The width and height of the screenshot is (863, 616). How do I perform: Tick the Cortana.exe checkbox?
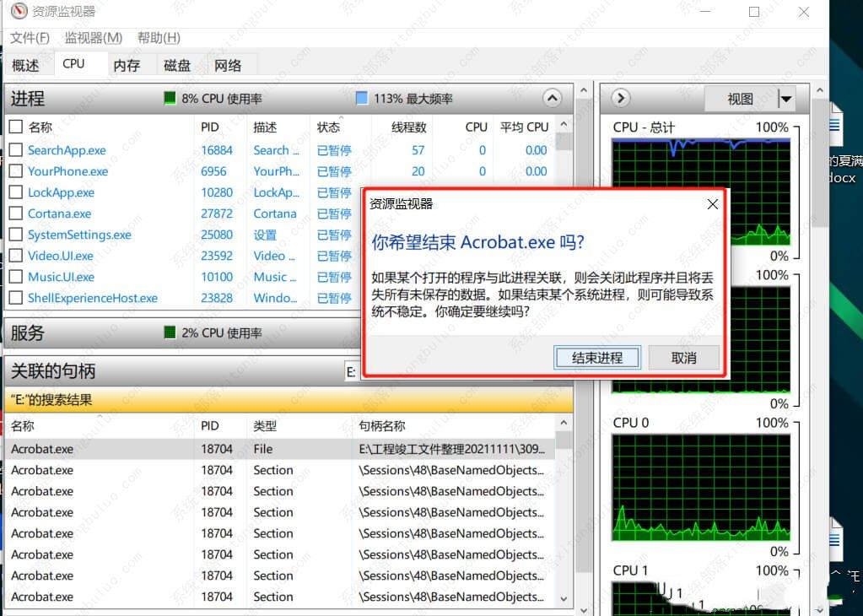tap(16, 213)
